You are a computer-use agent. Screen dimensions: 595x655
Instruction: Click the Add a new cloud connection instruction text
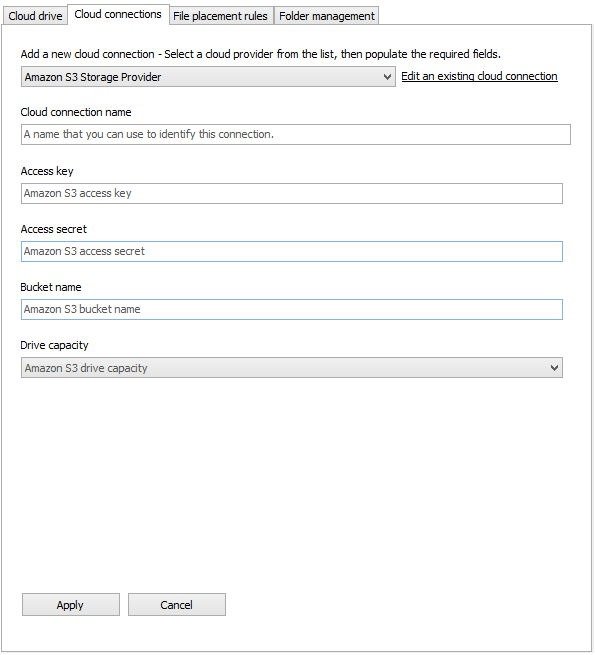coord(261,54)
